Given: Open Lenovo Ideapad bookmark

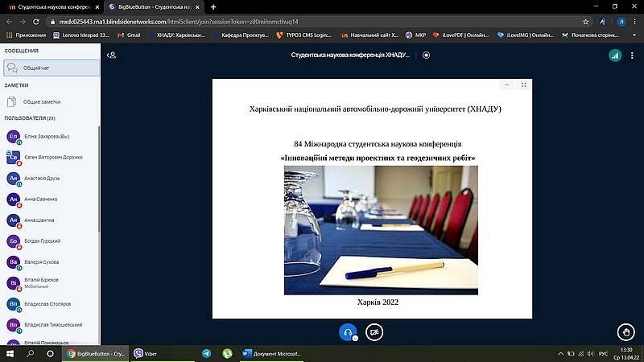Looking at the screenshot, I should pyautogui.click(x=81, y=35).
